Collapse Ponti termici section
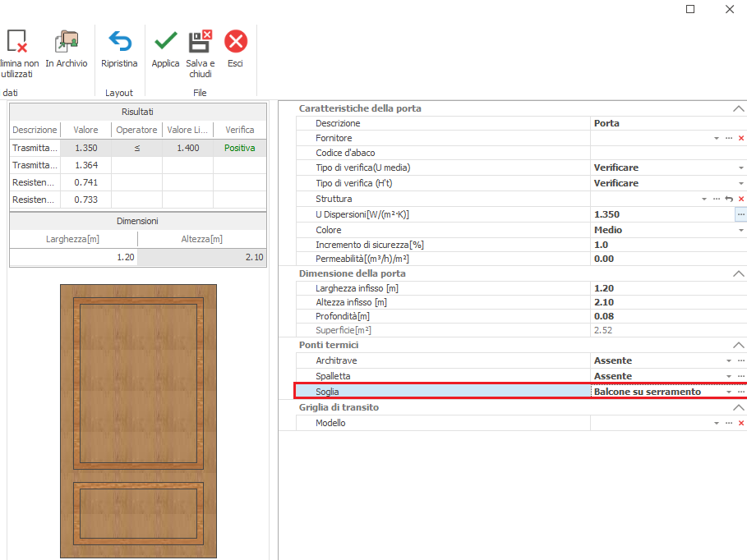 pos(738,345)
